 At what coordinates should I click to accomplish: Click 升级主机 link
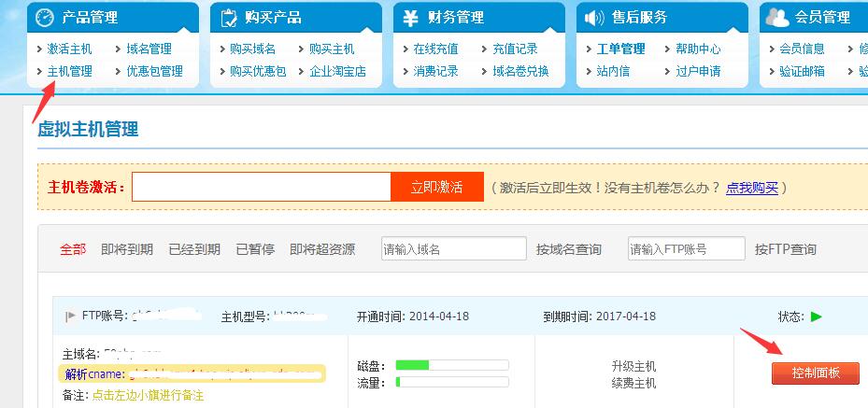coord(633,365)
